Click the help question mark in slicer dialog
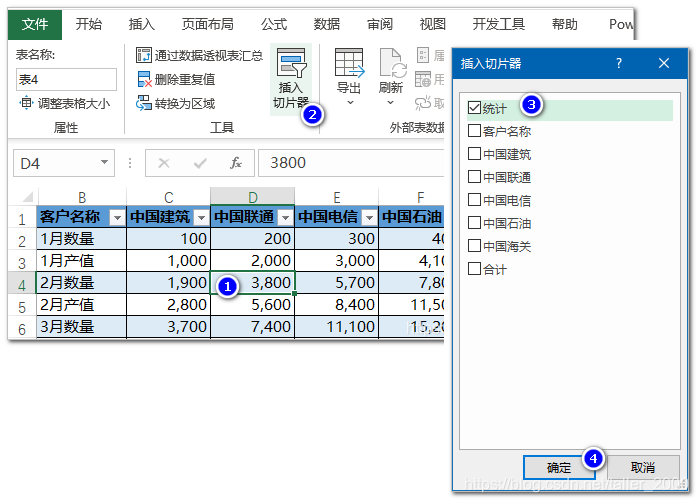699x503 pixels. pyautogui.click(x=619, y=63)
